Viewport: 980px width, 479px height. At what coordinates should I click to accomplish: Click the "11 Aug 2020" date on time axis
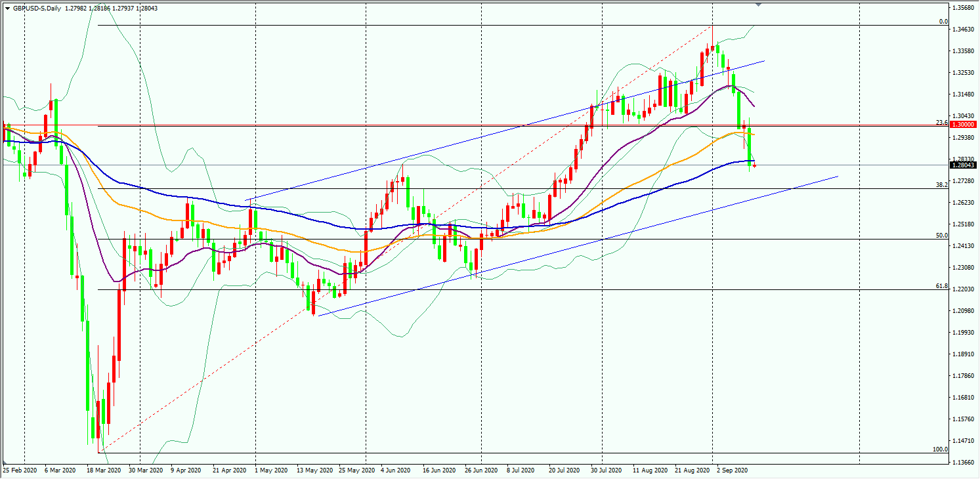tap(650, 471)
